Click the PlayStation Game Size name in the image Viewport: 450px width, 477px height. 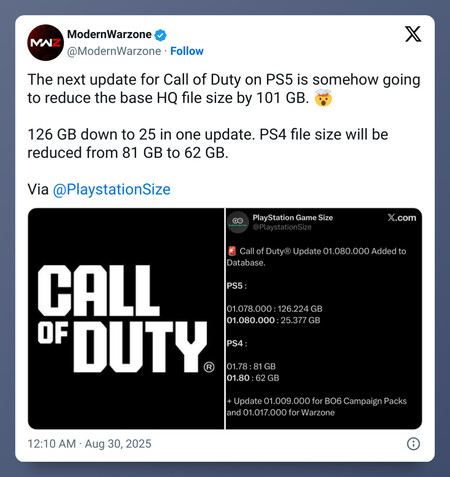[293, 218]
